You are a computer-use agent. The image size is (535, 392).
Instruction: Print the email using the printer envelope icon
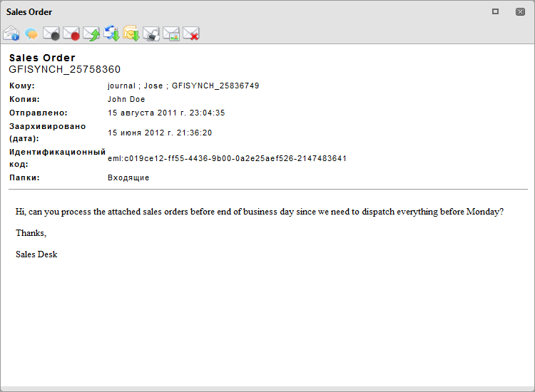(x=151, y=33)
